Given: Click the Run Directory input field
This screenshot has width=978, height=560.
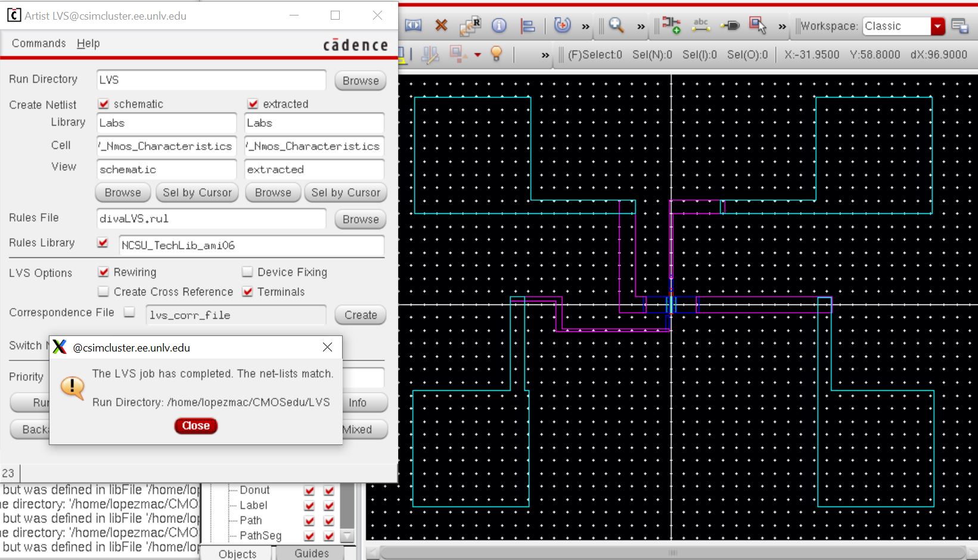Looking at the screenshot, I should click(x=211, y=80).
